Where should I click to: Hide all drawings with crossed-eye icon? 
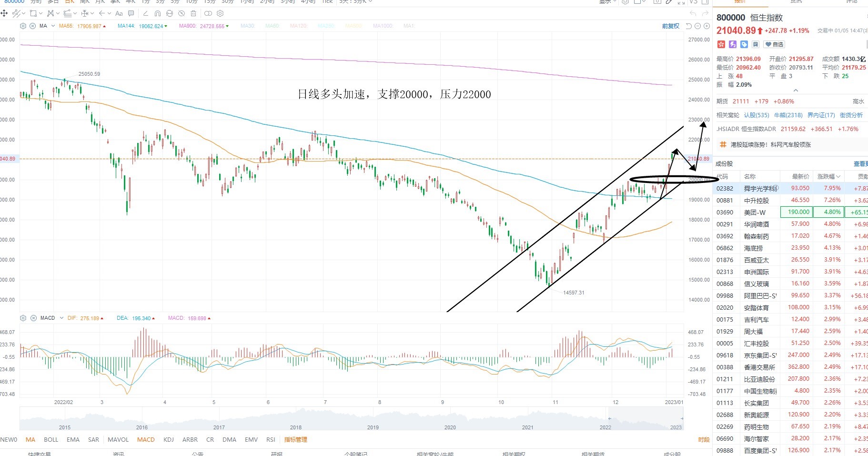point(182,13)
